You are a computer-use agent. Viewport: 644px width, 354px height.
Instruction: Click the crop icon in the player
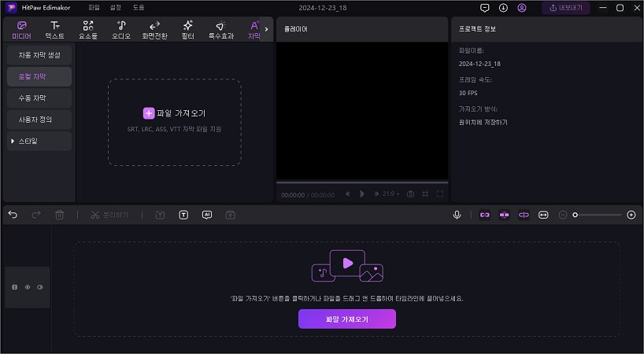[x=425, y=194]
